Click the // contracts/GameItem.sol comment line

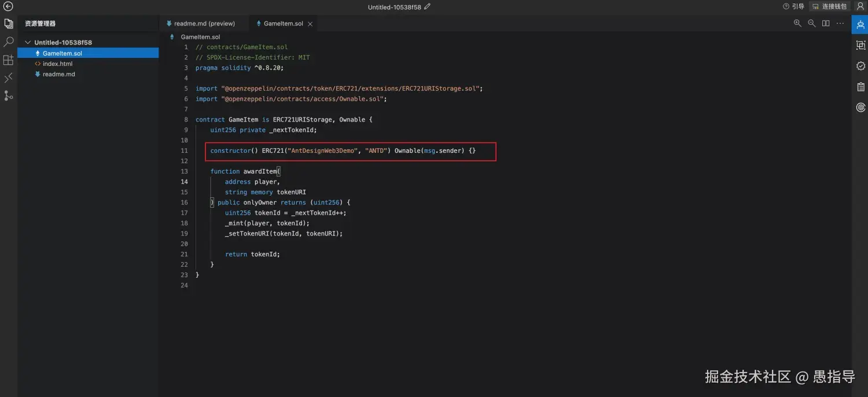pyautogui.click(x=241, y=47)
